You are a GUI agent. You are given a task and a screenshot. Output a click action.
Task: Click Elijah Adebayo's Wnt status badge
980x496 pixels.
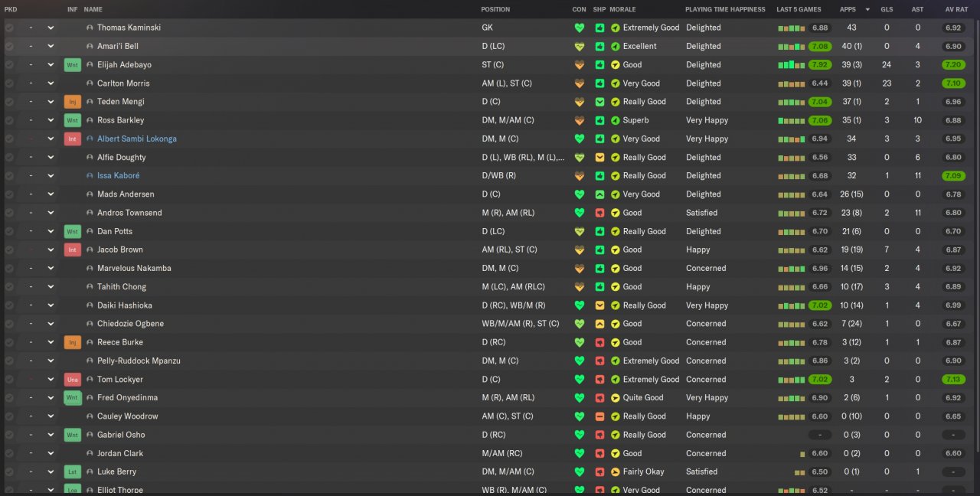(73, 65)
